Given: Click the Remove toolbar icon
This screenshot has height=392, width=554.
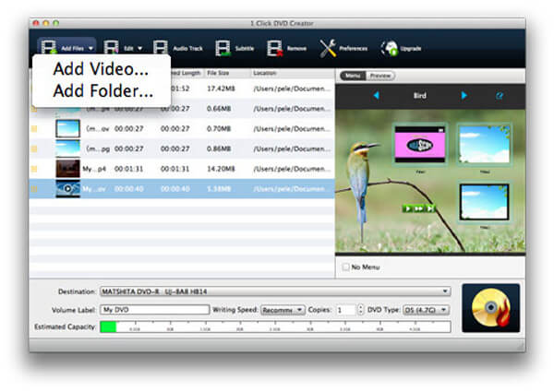Looking at the screenshot, I should coord(274,48).
